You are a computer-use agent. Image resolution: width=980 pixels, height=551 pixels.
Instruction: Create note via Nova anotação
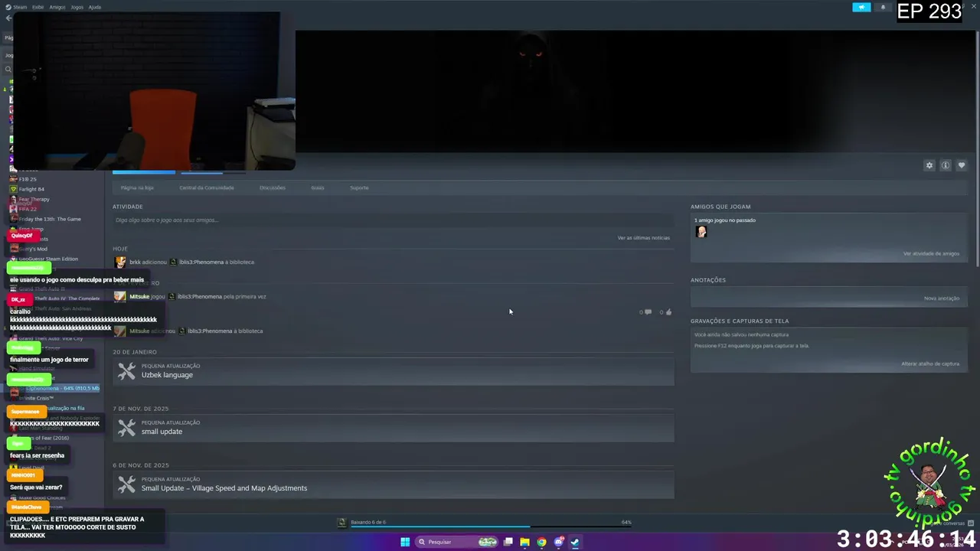pyautogui.click(x=942, y=298)
